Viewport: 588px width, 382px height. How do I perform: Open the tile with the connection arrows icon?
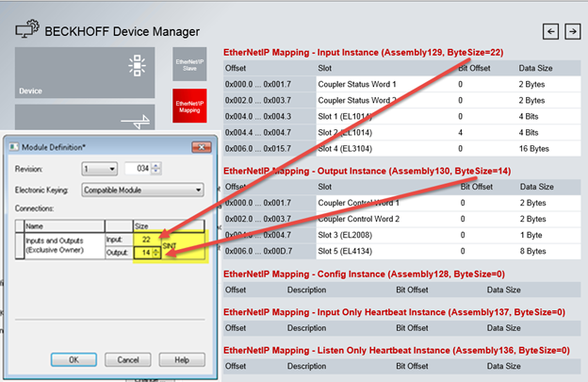pyautogui.click(x=85, y=117)
